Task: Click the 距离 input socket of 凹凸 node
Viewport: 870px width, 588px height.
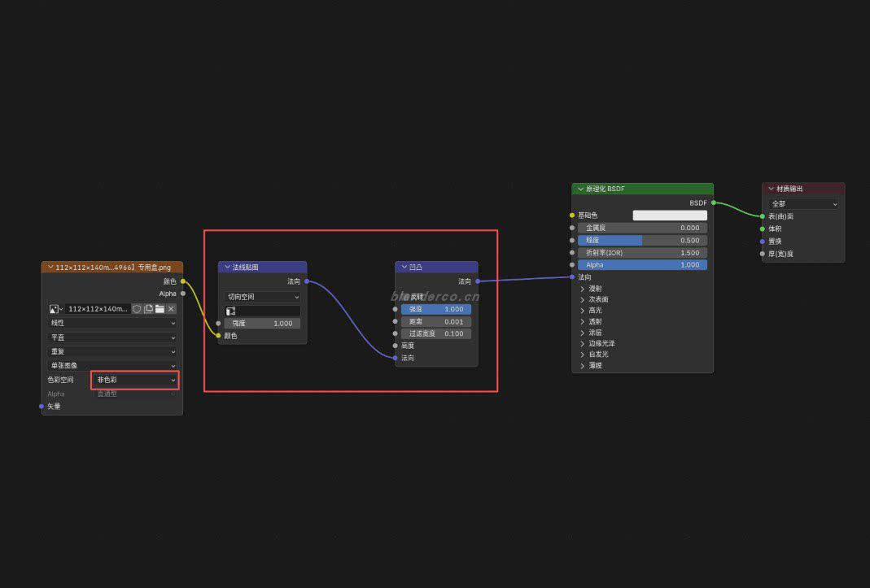Action: click(395, 322)
